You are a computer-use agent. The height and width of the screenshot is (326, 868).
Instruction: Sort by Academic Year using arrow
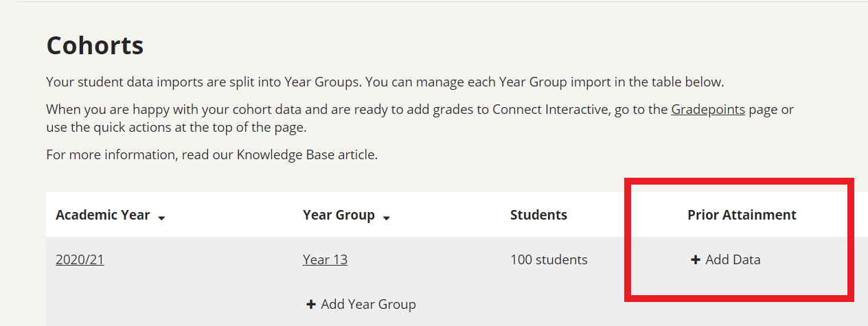point(161,218)
